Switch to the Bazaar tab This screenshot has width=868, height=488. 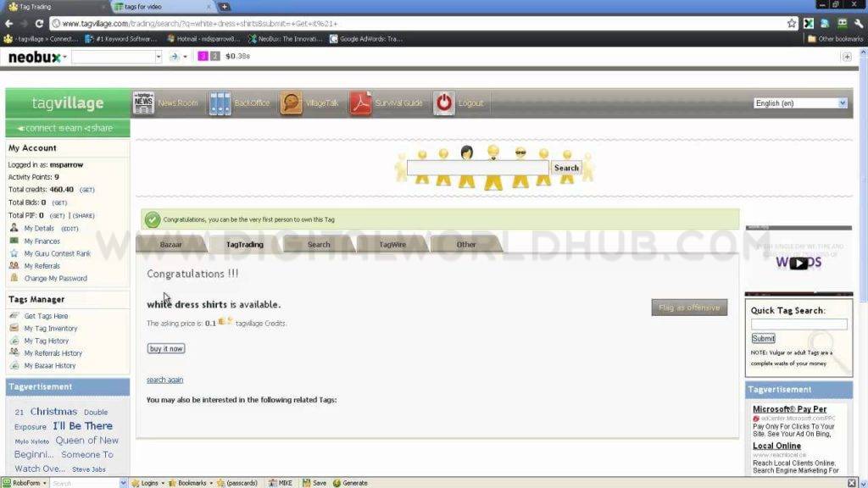pos(170,245)
